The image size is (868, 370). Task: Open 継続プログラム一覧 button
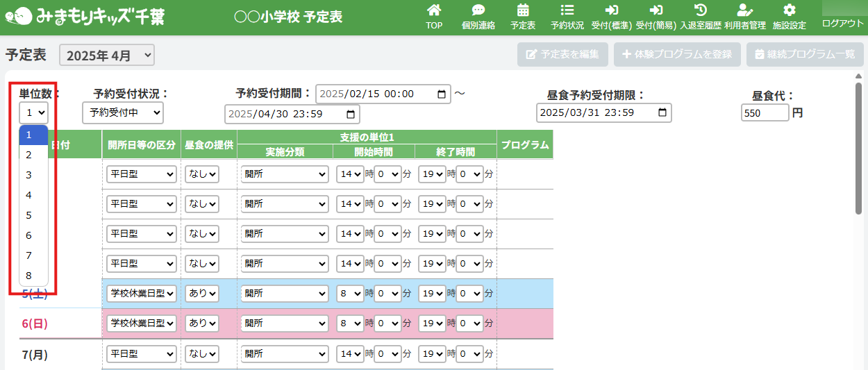pyautogui.click(x=805, y=54)
